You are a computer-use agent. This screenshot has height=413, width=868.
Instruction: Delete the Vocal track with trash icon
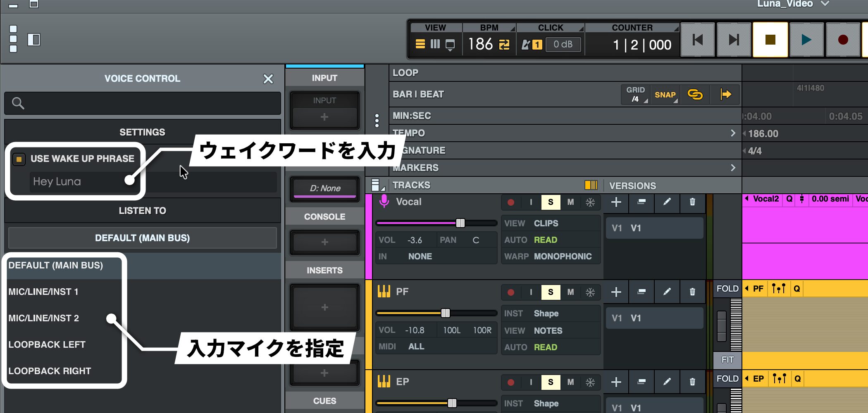coord(692,202)
